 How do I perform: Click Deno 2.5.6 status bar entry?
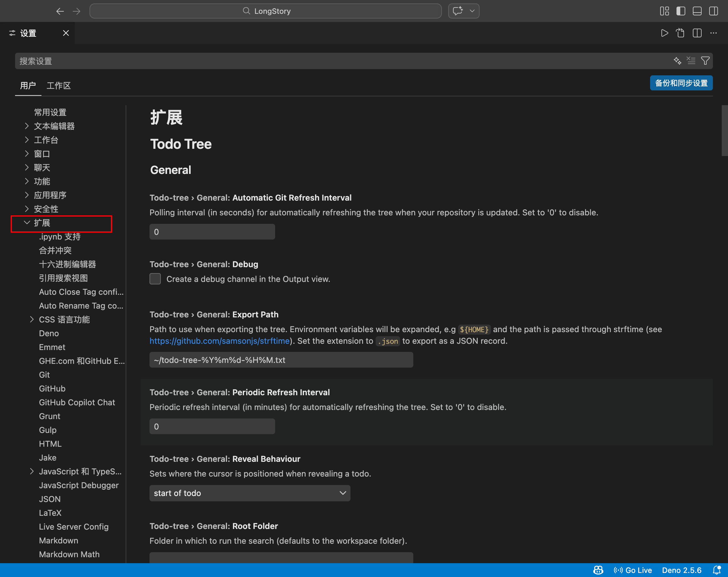point(682,570)
